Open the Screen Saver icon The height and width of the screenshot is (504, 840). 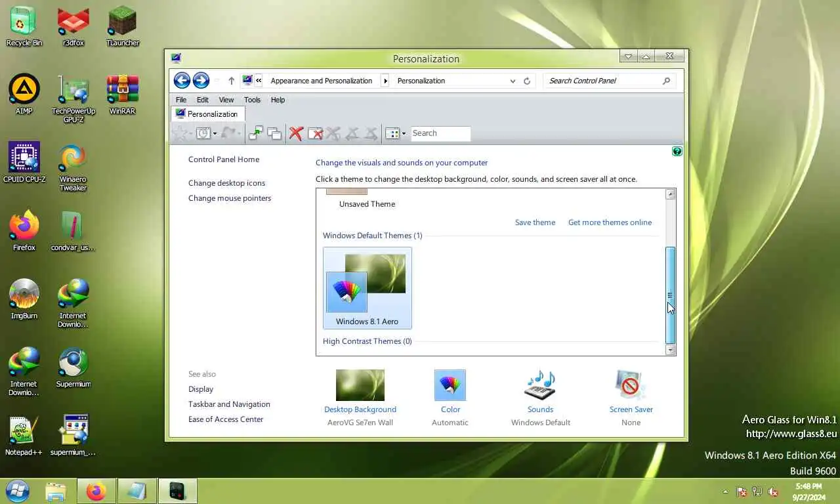click(631, 385)
